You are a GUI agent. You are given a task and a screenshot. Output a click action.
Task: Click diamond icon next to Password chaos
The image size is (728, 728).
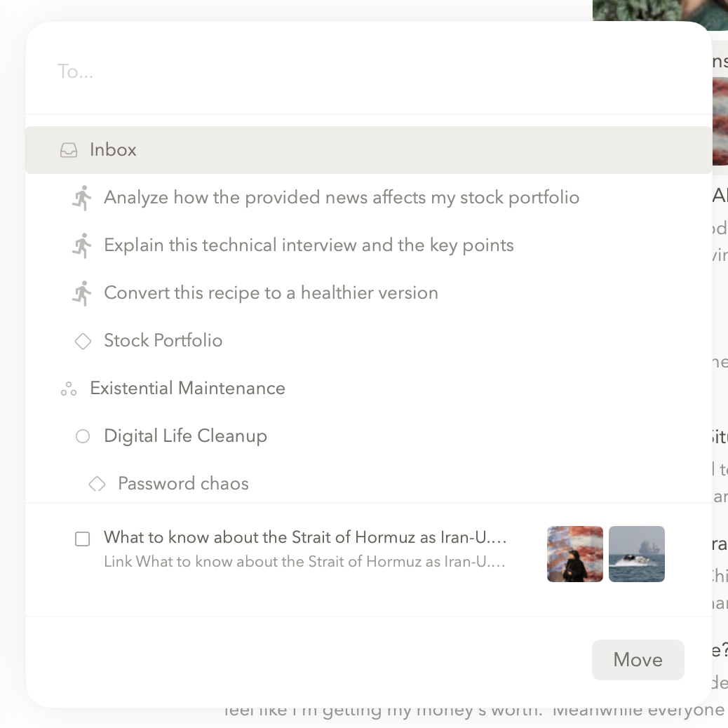(97, 484)
